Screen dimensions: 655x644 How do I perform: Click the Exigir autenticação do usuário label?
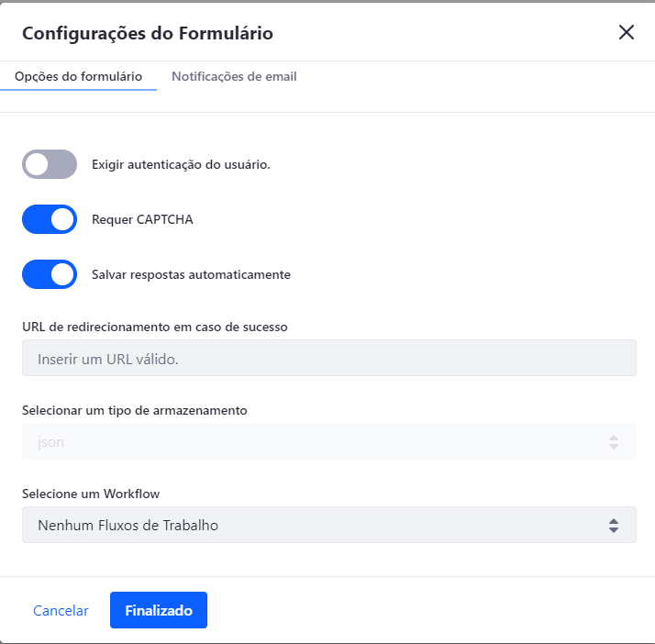click(x=181, y=164)
